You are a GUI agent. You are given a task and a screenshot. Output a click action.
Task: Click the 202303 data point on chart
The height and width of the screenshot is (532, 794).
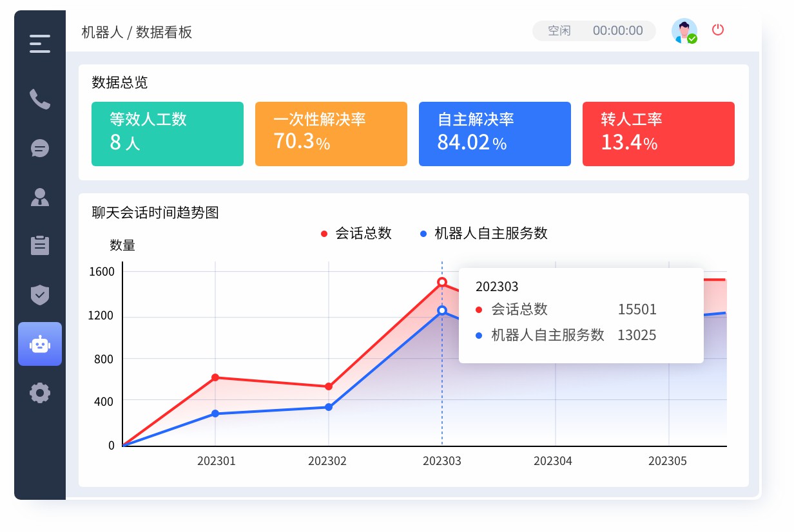442,281
